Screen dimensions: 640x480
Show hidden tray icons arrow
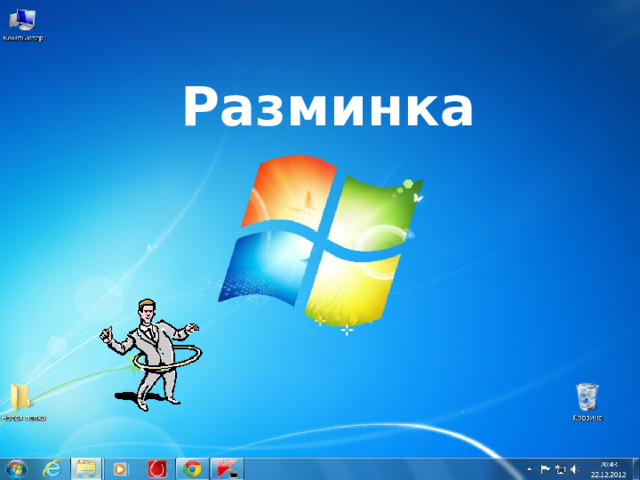[529, 469]
